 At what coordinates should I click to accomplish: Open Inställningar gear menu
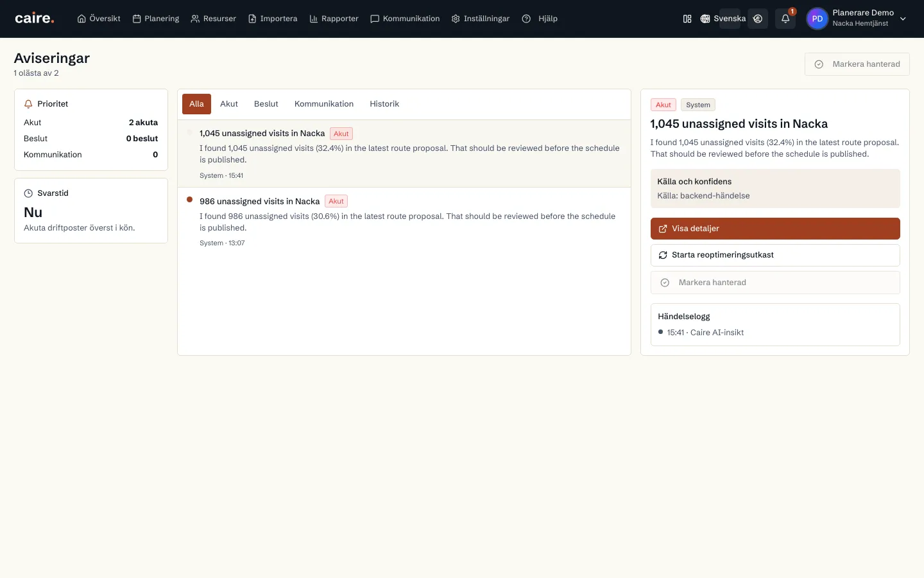(x=481, y=19)
